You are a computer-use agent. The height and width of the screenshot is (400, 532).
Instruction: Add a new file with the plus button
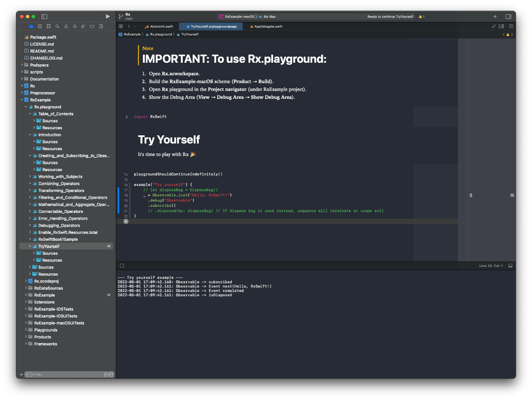[x=21, y=375]
